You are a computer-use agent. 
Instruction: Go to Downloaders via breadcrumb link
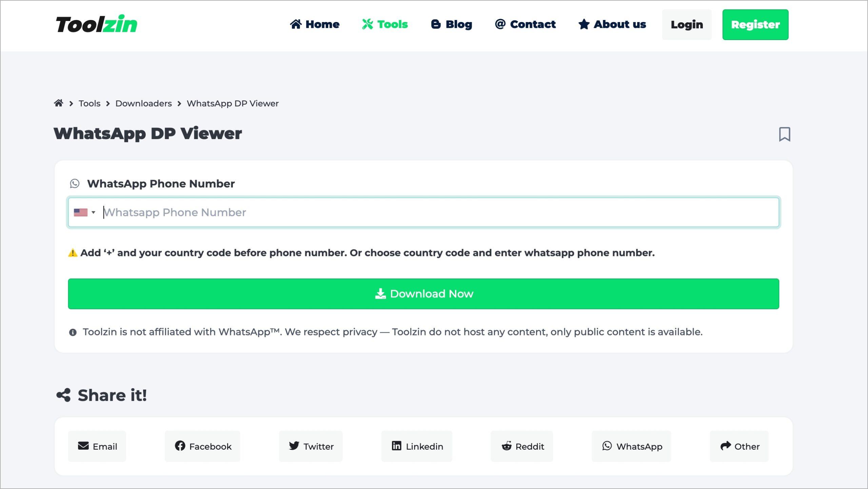[x=143, y=103]
